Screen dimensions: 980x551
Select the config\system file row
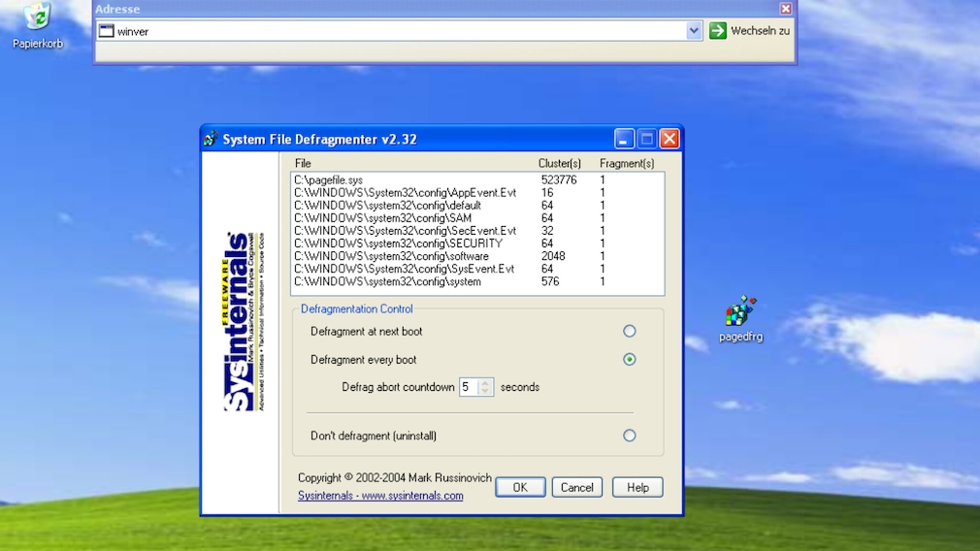pos(477,281)
